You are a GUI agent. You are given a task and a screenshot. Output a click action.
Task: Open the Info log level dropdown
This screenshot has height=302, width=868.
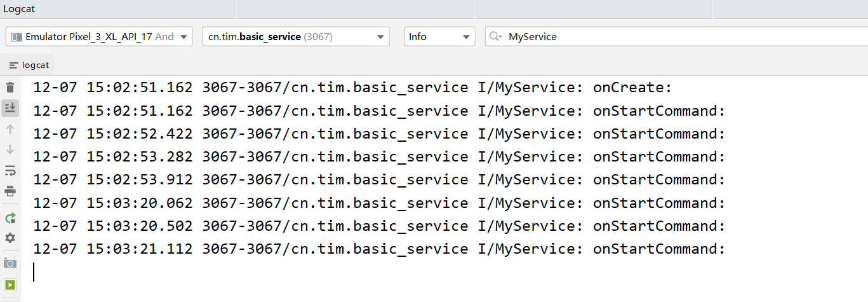[x=439, y=37]
